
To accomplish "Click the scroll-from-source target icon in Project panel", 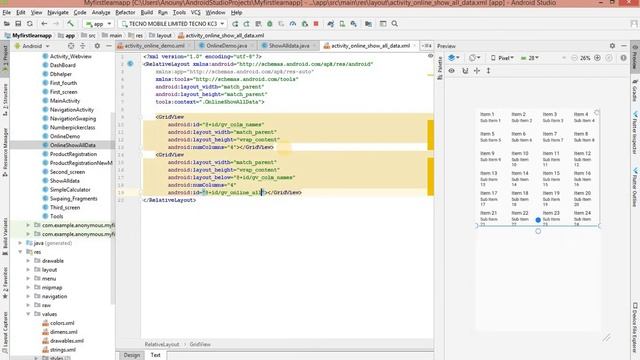I will (71, 46).
